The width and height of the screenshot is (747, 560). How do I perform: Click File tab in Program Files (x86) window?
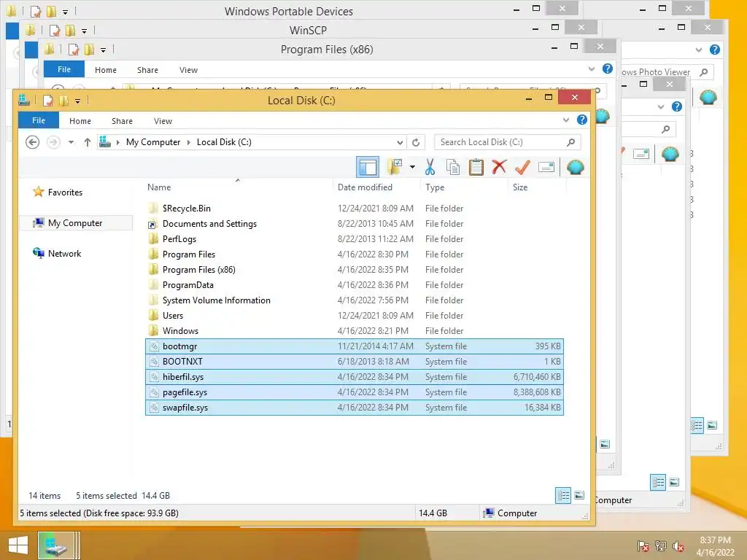pos(64,69)
